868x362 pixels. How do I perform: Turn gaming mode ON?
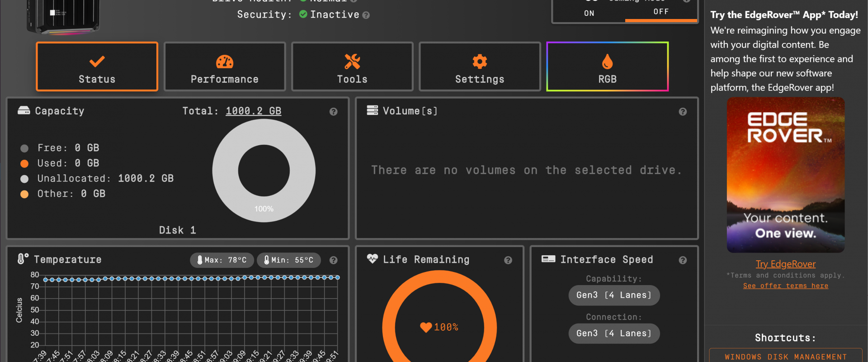[x=589, y=13]
